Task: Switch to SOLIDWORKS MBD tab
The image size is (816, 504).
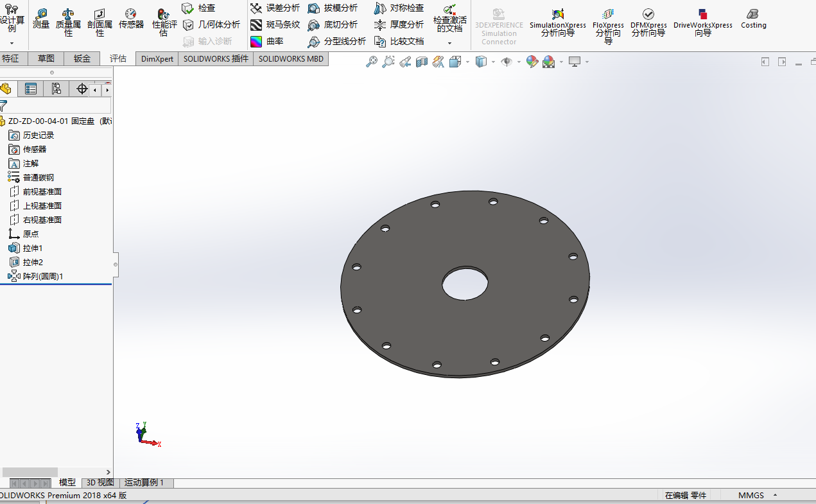Action: tap(291, 58)
